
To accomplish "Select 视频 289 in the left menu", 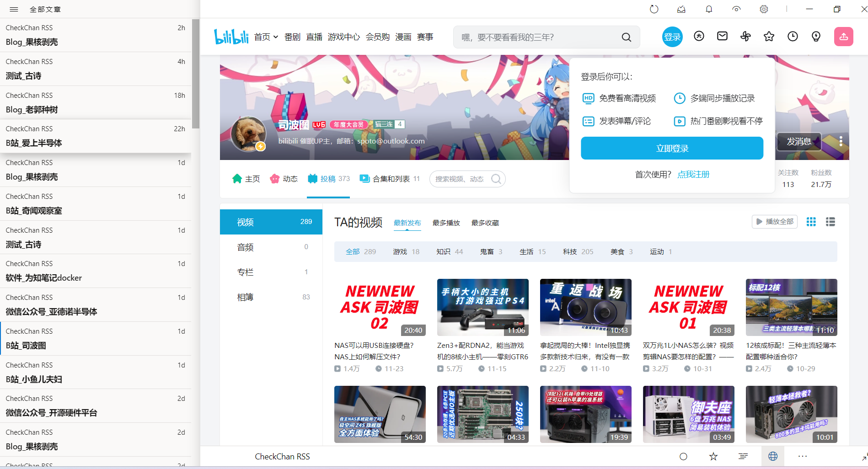I will click(x=271, y=222).
